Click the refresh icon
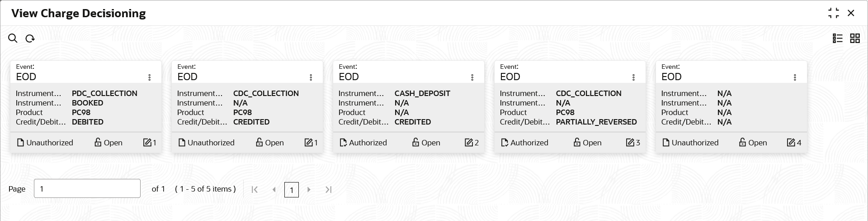 coord(30,38)
